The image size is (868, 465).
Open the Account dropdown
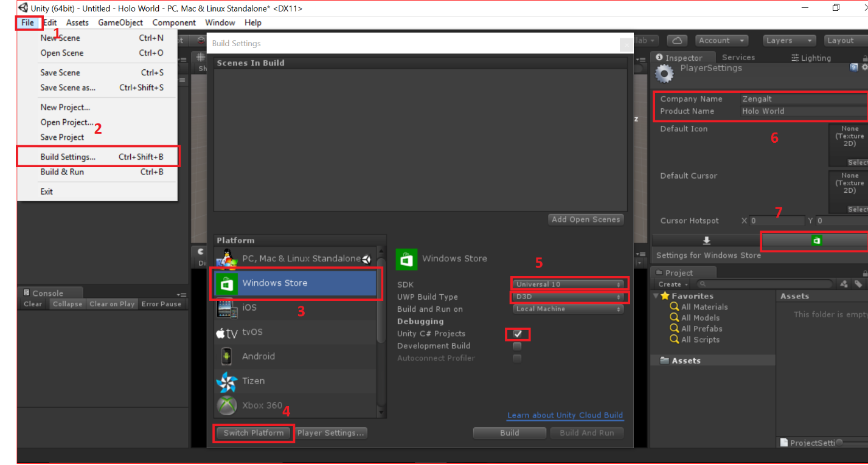[x=722, y=41]
